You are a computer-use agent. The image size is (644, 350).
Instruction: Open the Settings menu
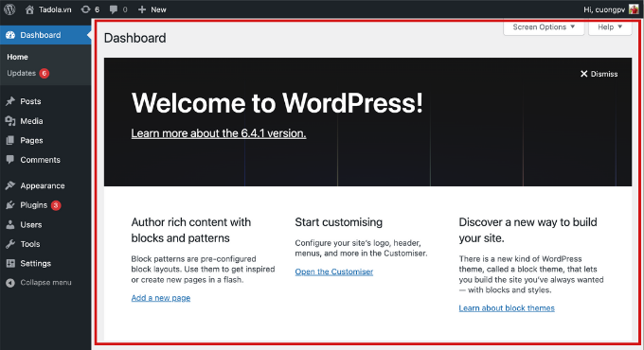pyautogui.click(x=45, y=263)
